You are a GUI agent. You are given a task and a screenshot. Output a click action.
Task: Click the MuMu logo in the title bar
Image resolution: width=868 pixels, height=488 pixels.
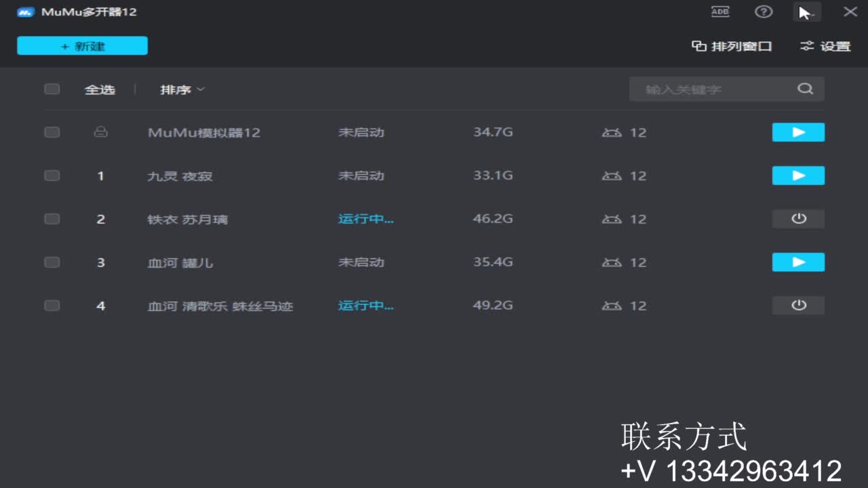[25, 12]
